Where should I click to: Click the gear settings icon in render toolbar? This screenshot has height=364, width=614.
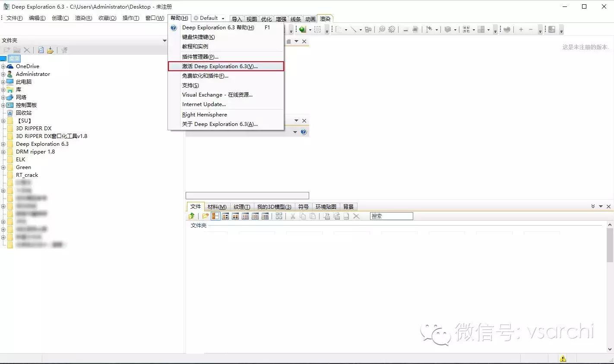click(x=392, y=29)
